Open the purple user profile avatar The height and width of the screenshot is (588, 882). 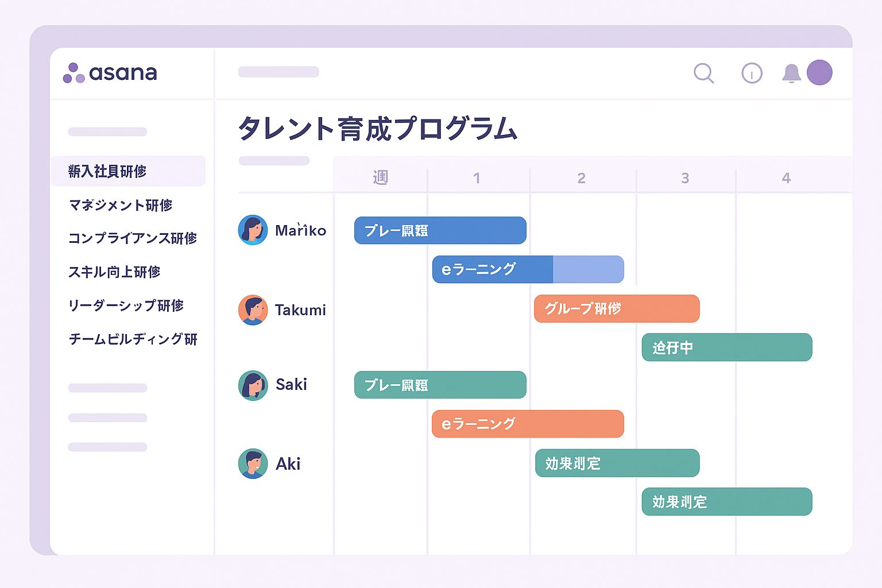coord(819,73)
